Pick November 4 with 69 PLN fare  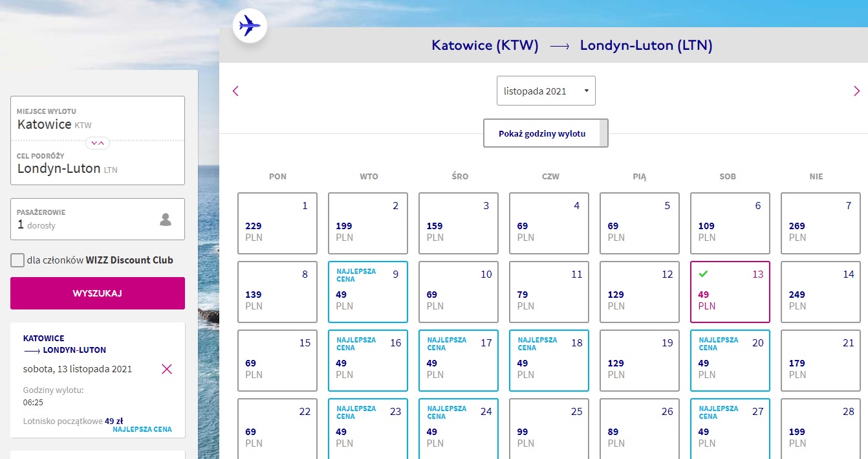point(549,223)
